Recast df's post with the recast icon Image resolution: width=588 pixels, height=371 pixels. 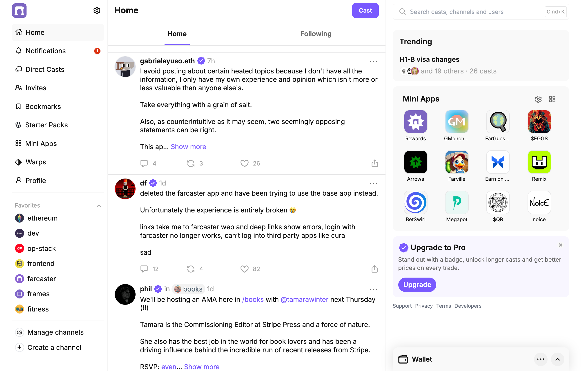(191, 269)
